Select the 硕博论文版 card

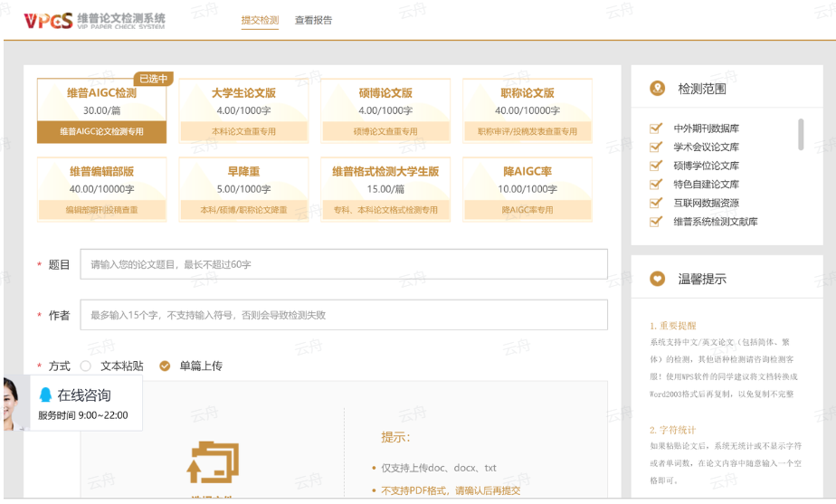point(385,111)
